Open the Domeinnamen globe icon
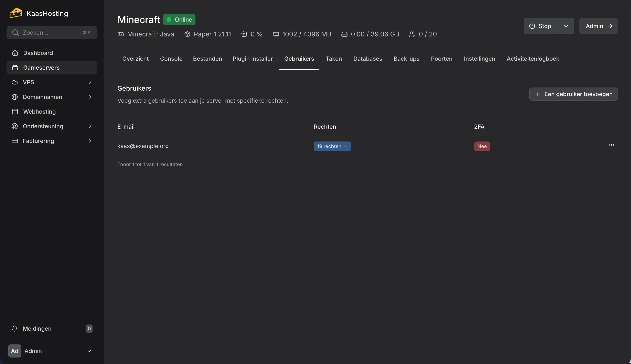The width and height of the screenshot is (631, 364). 14,97
